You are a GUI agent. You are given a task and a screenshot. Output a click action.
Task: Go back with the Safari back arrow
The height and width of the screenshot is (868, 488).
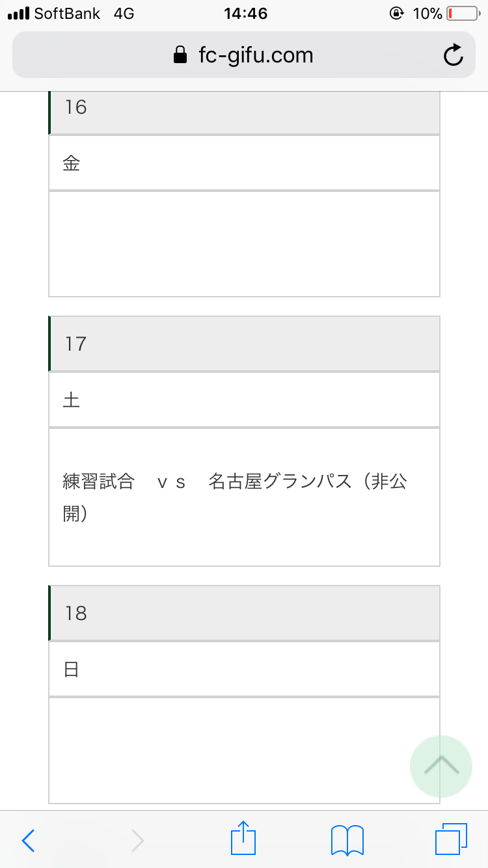tap(28, 840)
